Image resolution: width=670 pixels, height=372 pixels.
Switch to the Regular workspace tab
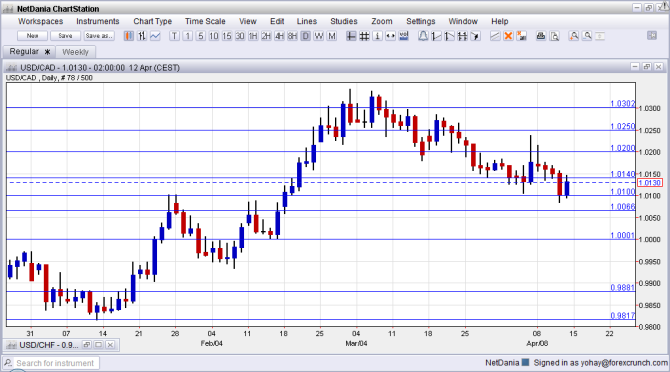(29, 52)
